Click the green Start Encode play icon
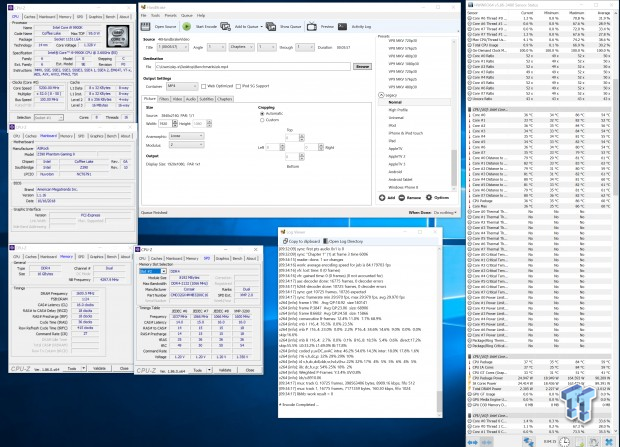The height and width of the screenshot is (447, 620). 187,27
